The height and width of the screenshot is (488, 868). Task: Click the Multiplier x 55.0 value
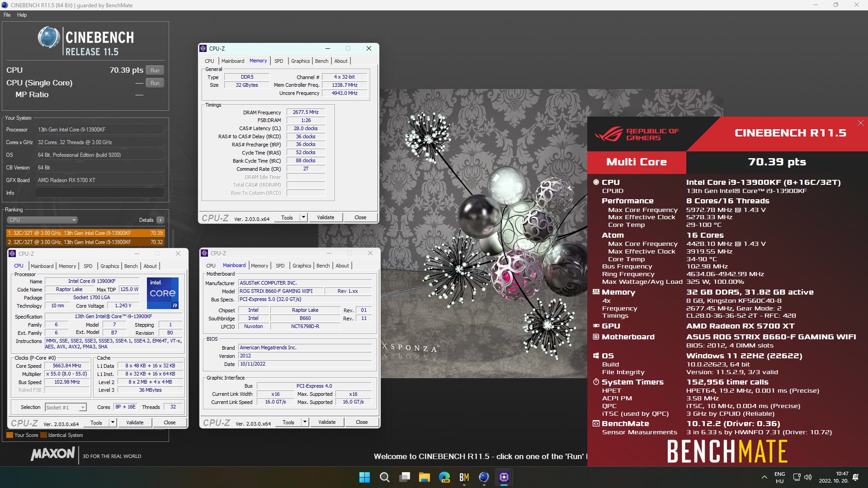[67, 374]
